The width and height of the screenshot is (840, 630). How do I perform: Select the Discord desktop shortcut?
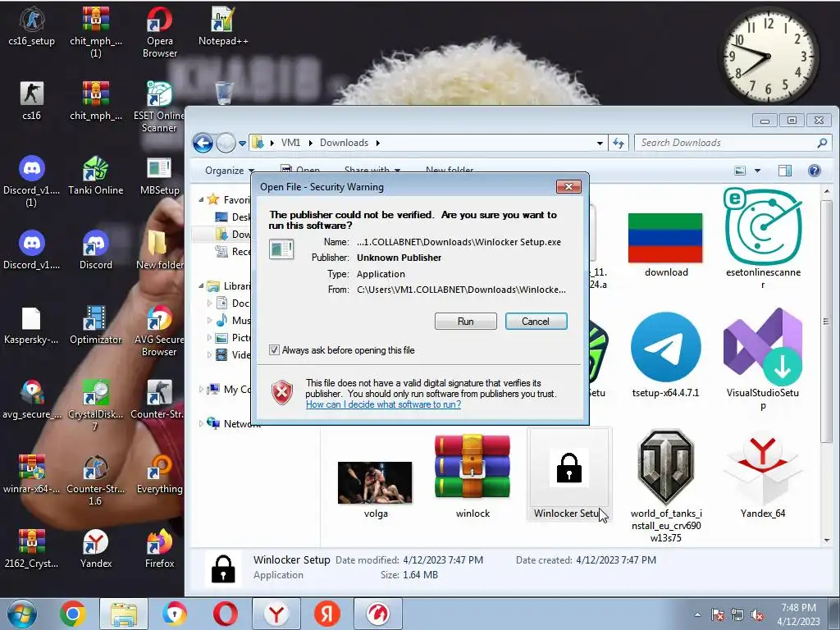click(96, 249)
